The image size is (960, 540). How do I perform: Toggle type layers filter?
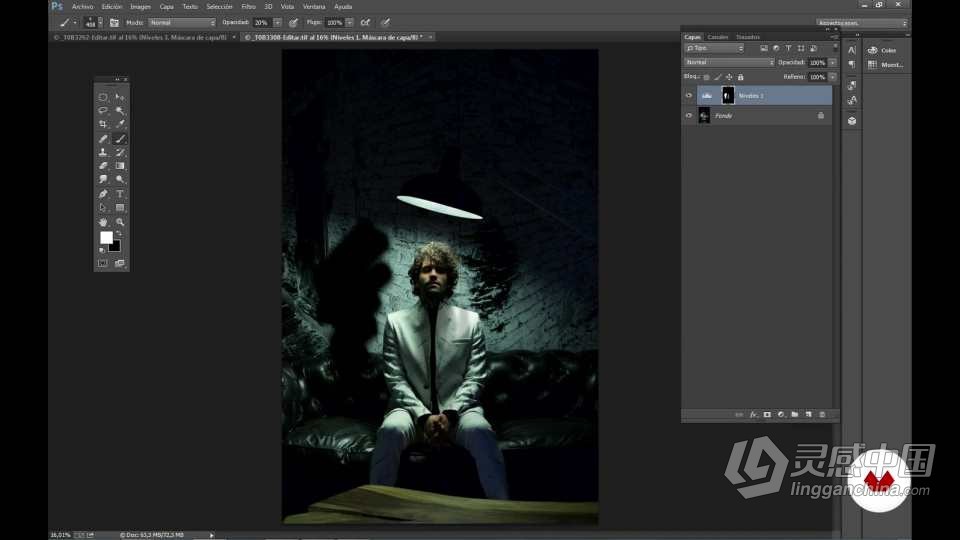[789, 48]
